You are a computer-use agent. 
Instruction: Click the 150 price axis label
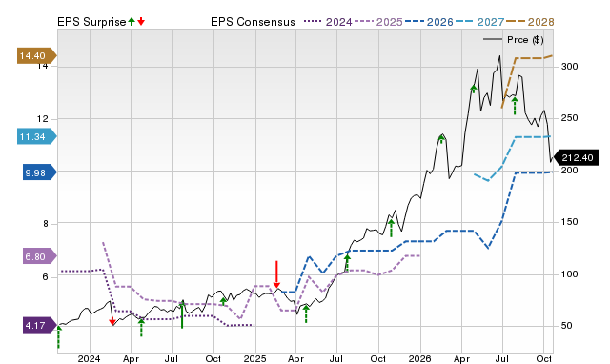coord(570,222)
